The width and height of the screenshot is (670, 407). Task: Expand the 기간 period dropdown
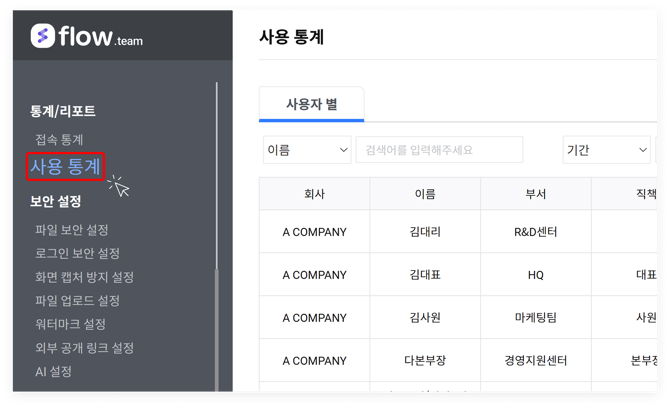click(606, 150)
